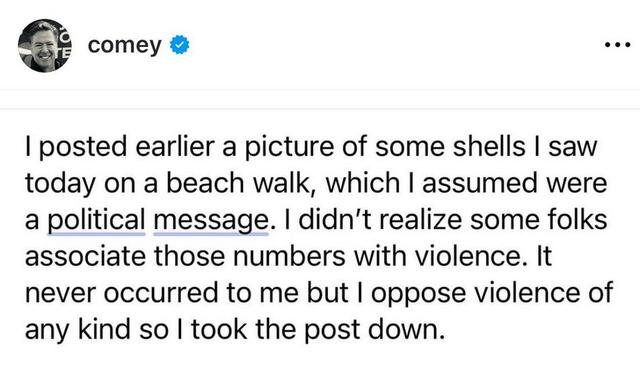The image size is (640, 368).
Task: Click the word "earlier" in the post
Action: click(175, 147)
